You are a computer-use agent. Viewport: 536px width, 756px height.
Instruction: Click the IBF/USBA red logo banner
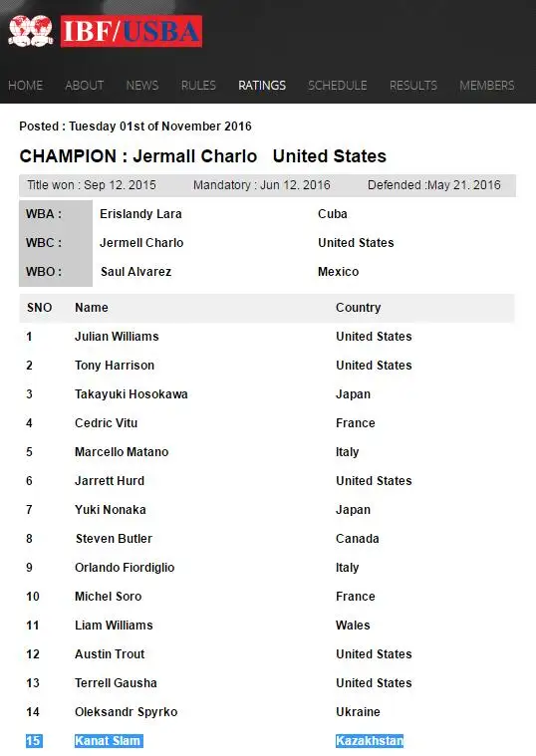click(132, 31)
